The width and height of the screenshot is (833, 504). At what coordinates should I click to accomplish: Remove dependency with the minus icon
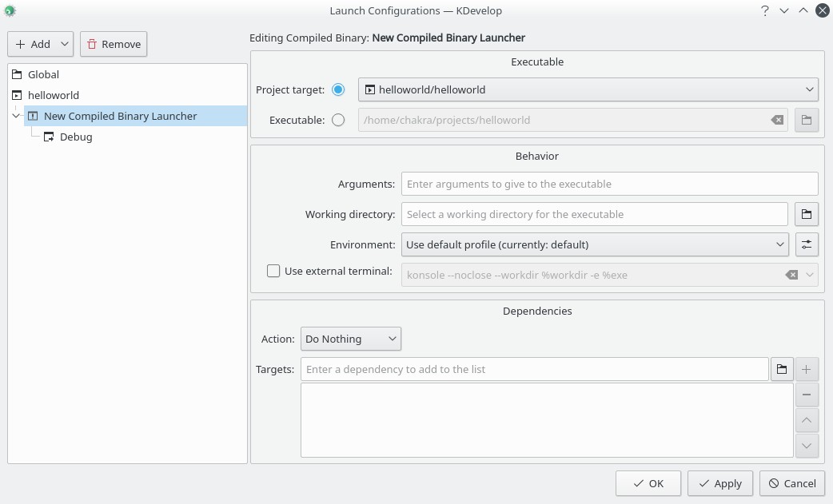(807, 395)
